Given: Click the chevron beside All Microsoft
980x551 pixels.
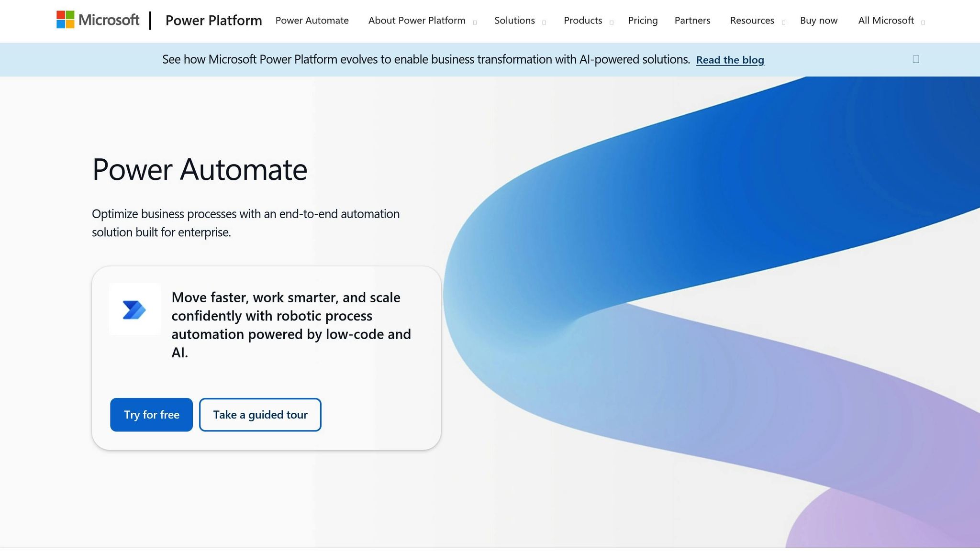Looking at the screenshot, I should click(922, 22).
